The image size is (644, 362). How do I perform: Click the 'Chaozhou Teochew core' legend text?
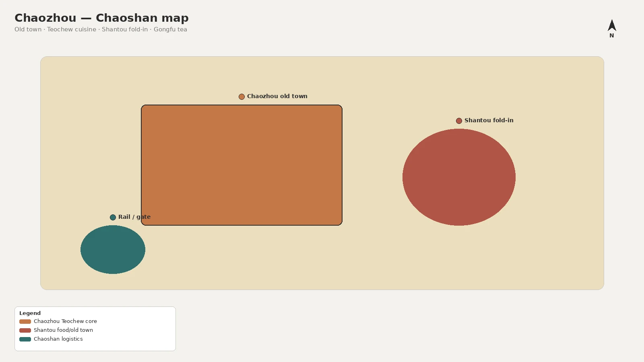tap(65, 321)
